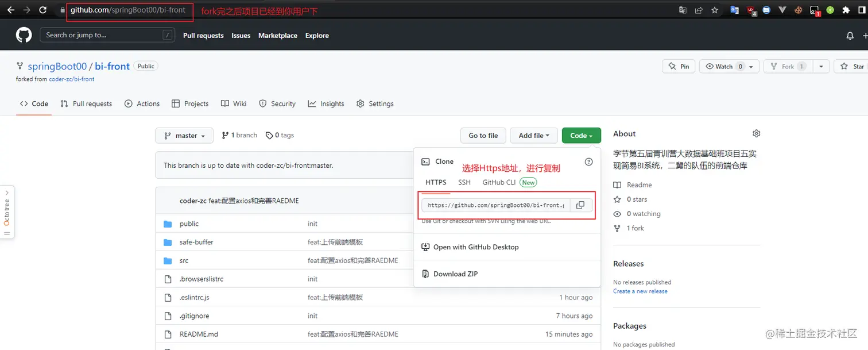
Task: Open the browser share icon
Action: 699,10
